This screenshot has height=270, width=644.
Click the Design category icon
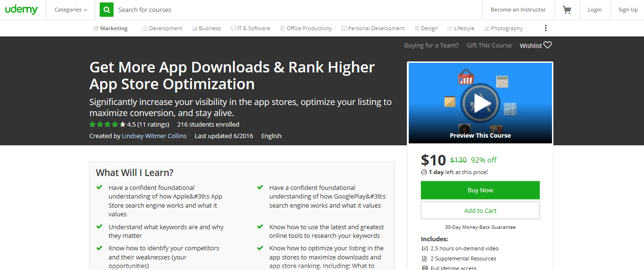click(417, 28)
